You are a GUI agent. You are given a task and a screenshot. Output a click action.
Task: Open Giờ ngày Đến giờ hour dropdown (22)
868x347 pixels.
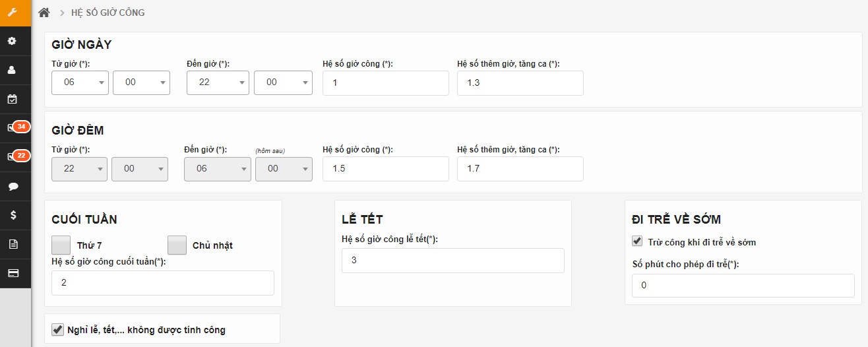tap(216, 82)
